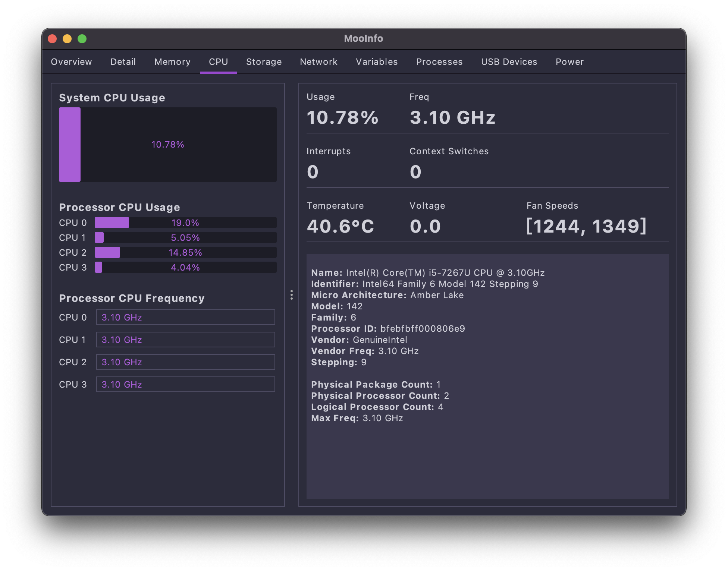The height and width of the screenshot is (571, 728).
Task: Click the CPU 0 usage bar showing 19.0%
Action: pos(185,223)
